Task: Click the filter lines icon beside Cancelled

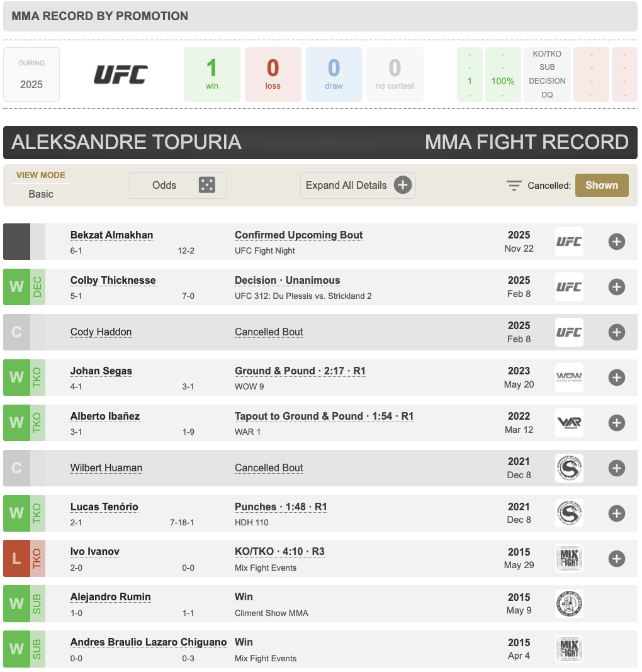Action: pos(514,186)
